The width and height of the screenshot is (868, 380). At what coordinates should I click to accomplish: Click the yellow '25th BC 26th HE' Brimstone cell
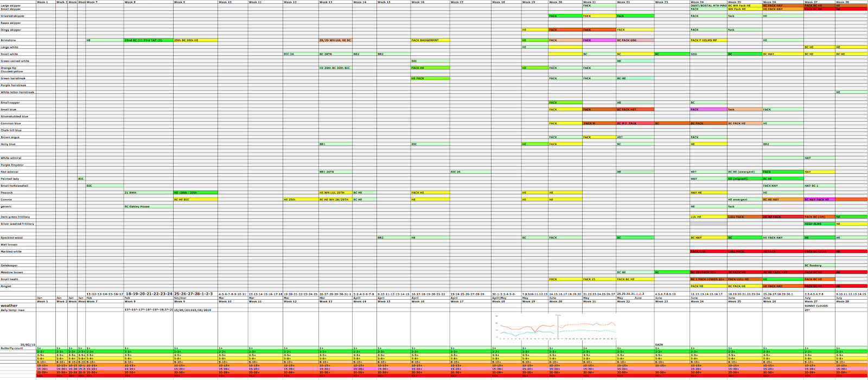coord(195,40)
